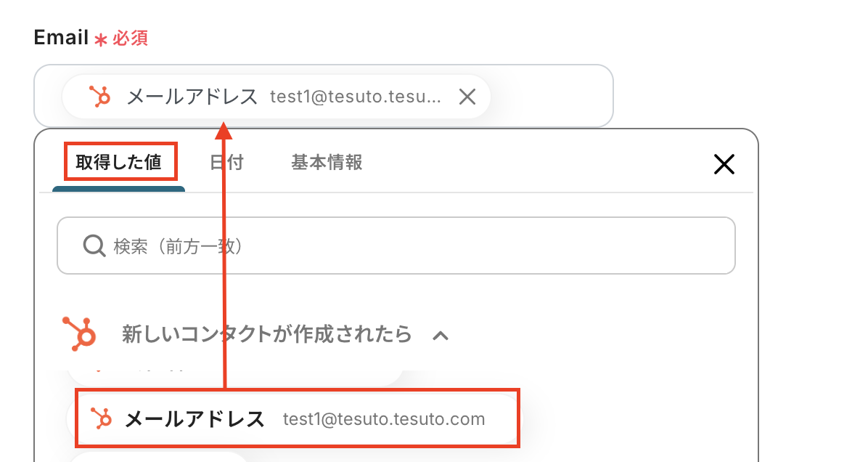Open the 基本情報 tab
Viewport: 868px width, 462px height.
[327, 162]
